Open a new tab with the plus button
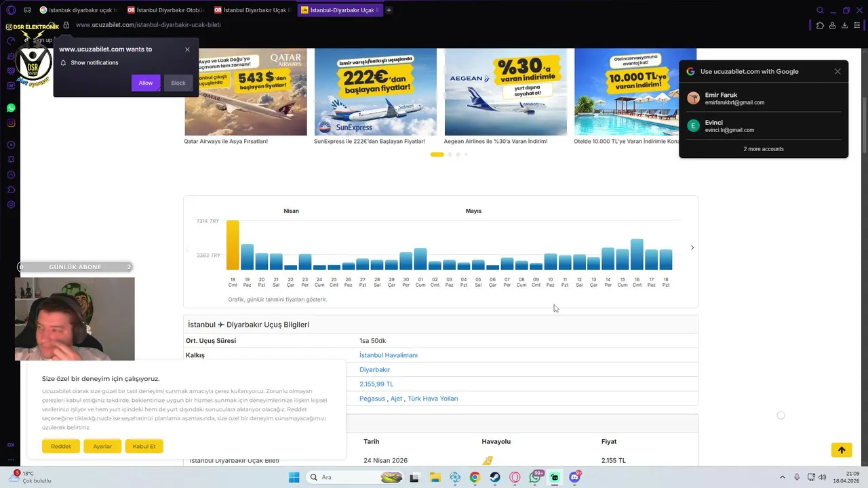This screenshot has width=868, height=488. (x=389, y=10)
